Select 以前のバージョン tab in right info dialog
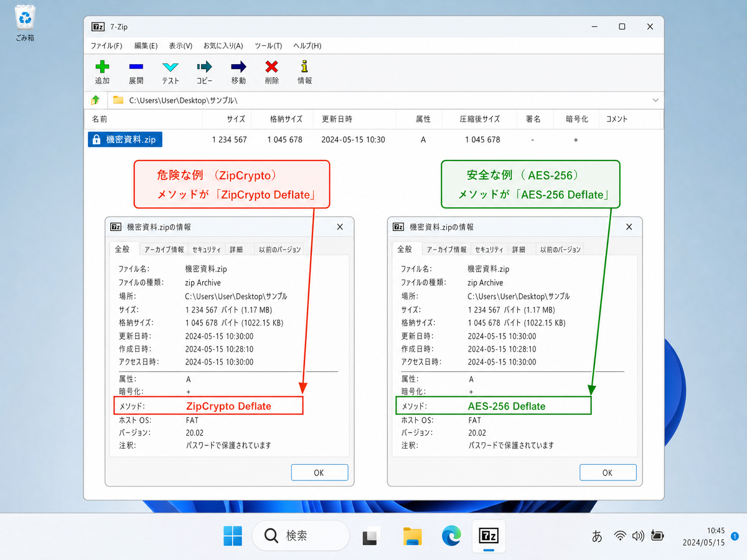 560,250
